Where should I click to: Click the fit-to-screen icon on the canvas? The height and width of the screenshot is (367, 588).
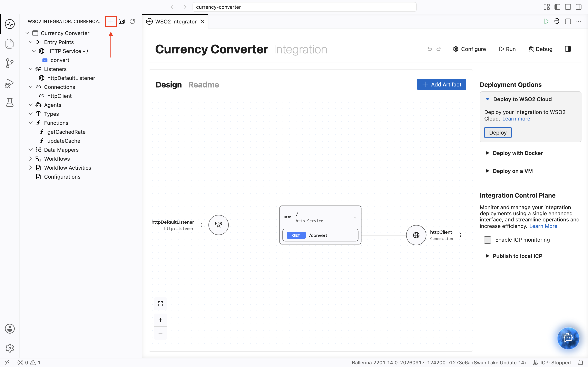tap(160, 304)
